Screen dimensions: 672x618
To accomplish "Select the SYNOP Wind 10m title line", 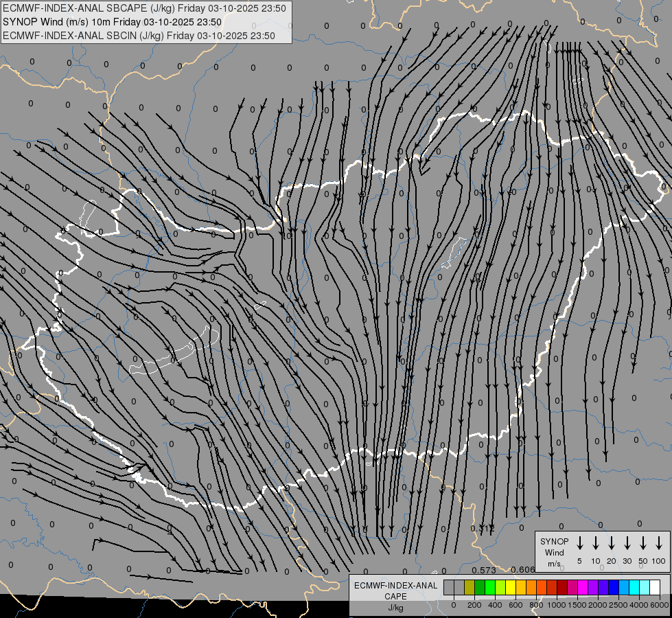I will point(113,22).
